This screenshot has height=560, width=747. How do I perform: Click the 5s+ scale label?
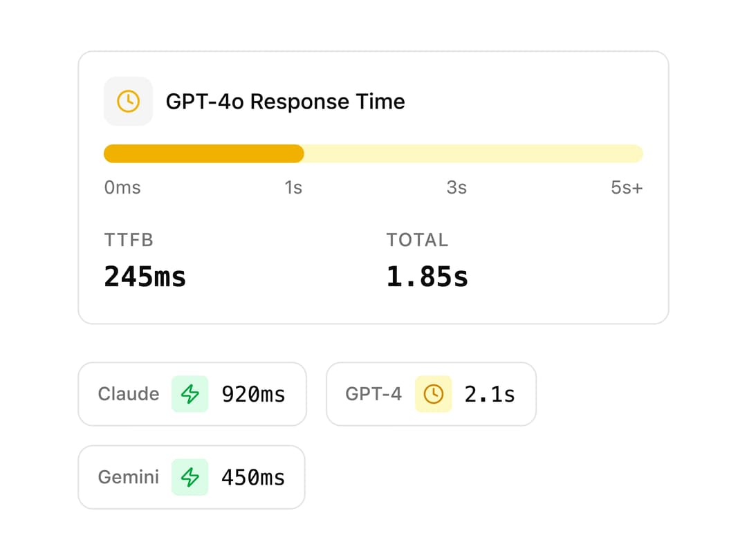pos(627,187)
